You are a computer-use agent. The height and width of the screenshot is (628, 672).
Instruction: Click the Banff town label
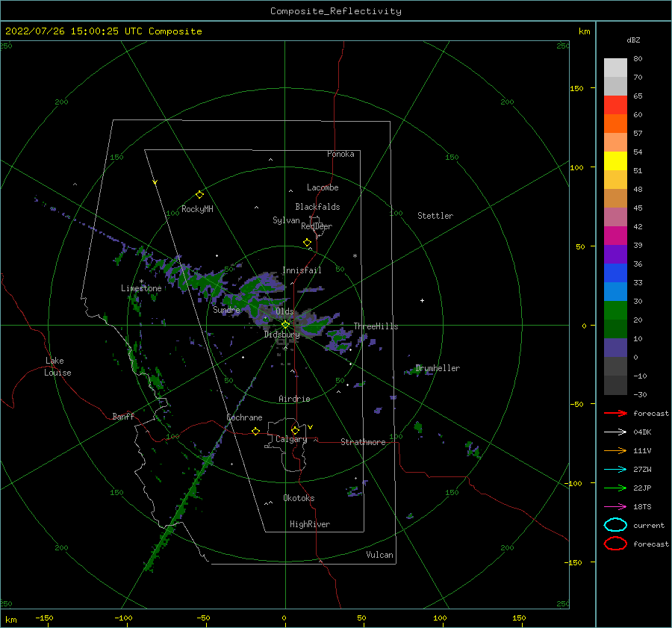tap(123, 417)
